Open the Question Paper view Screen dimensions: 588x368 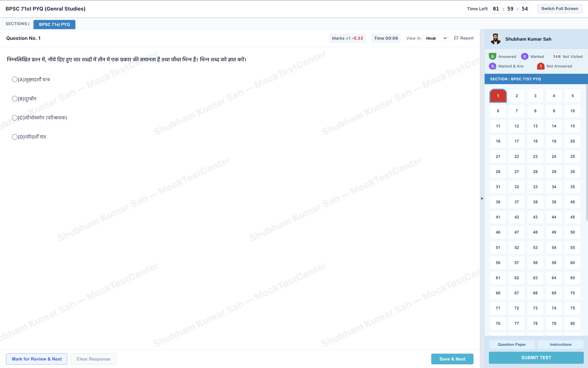tap(512, 344)
